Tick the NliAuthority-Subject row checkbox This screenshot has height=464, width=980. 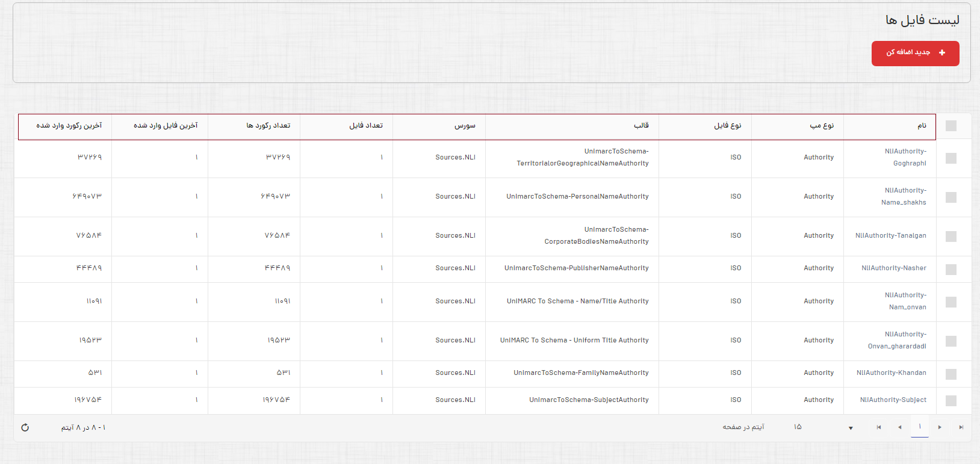[x=951, y=401]
